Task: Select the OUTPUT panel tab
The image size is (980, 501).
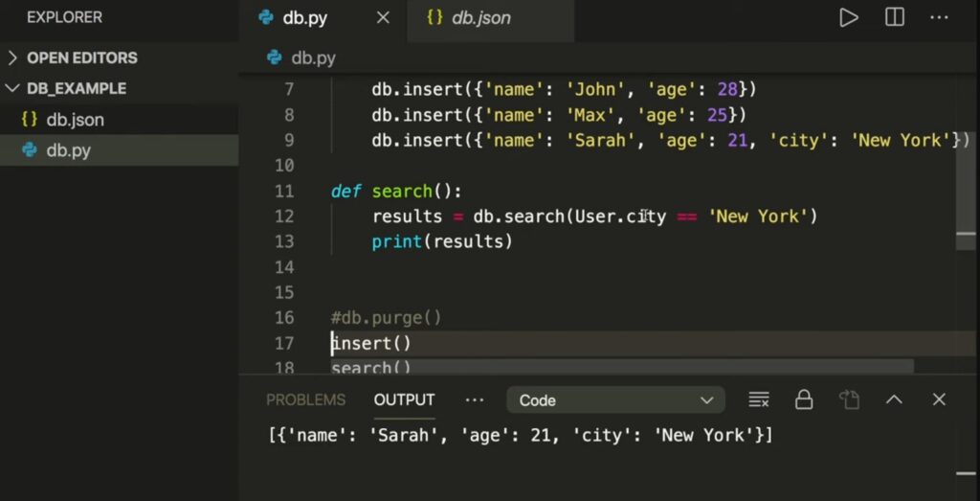Action: click(404, 400)
